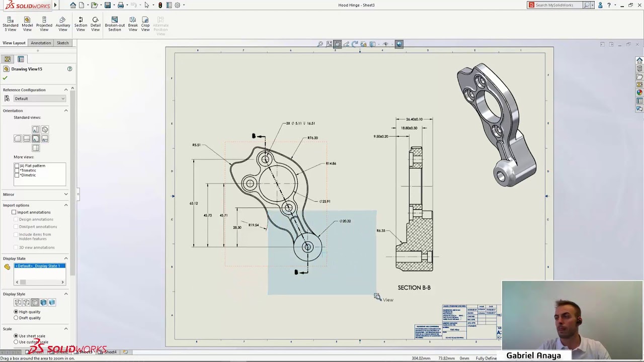Select Use sheet scale option

[x=16, y=336]
